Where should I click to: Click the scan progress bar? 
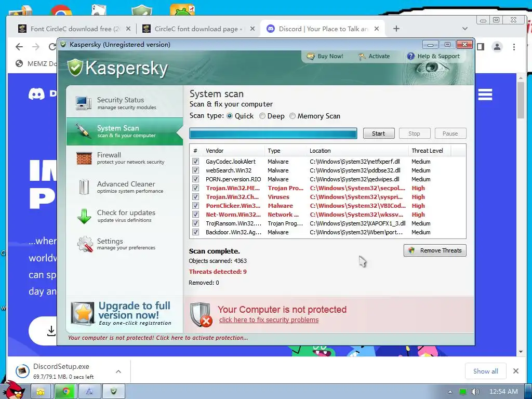(273, 134)
